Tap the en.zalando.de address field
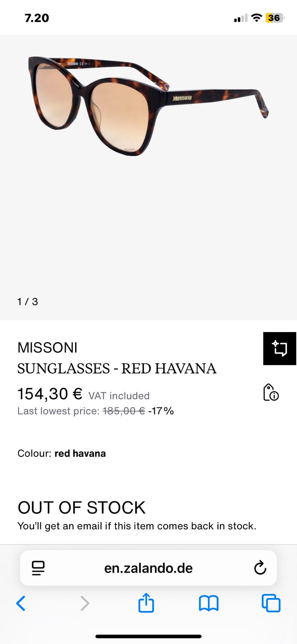The image size is (297, 644). tap(148, 568)
